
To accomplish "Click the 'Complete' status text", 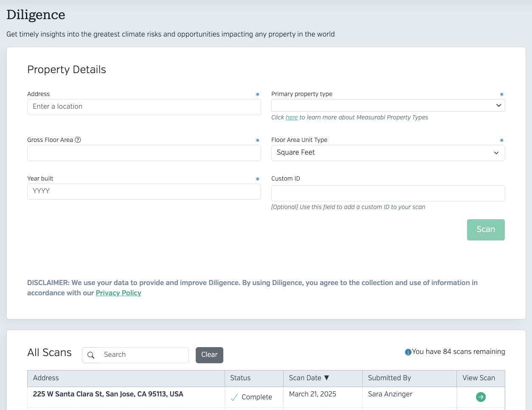I will click(257, 397).
